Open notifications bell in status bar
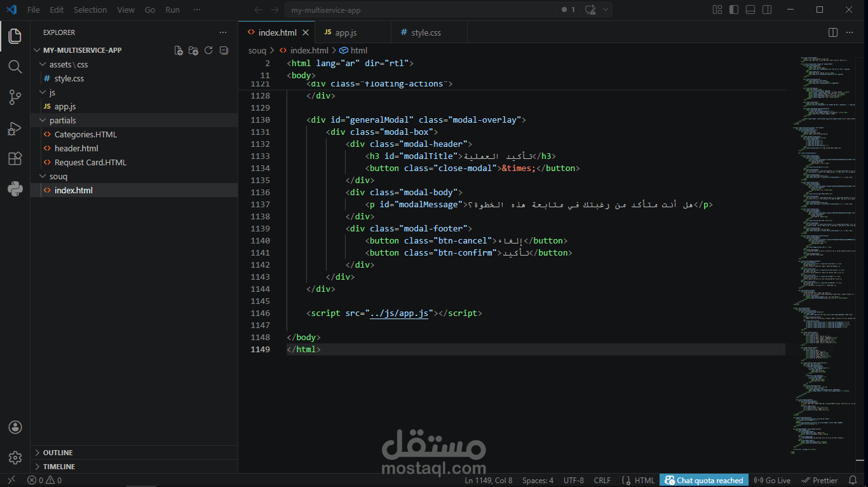Image resolution: width=868 pixels, height=487 pixels. pos(851,480)
